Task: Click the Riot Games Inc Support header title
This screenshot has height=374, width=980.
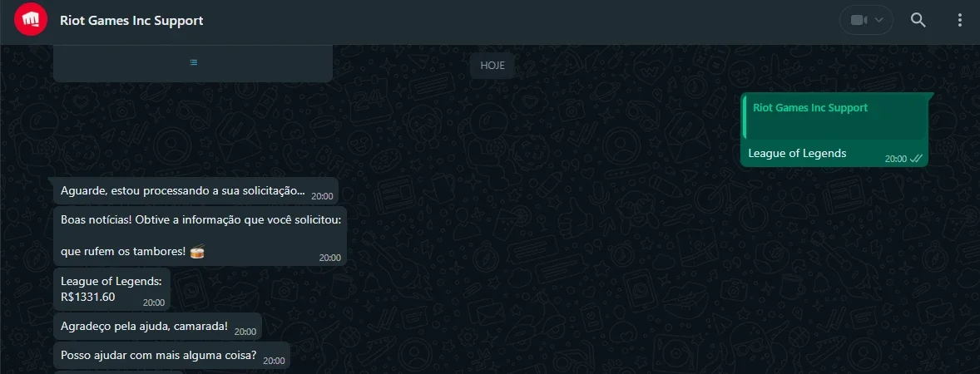Action: [131, 21]
